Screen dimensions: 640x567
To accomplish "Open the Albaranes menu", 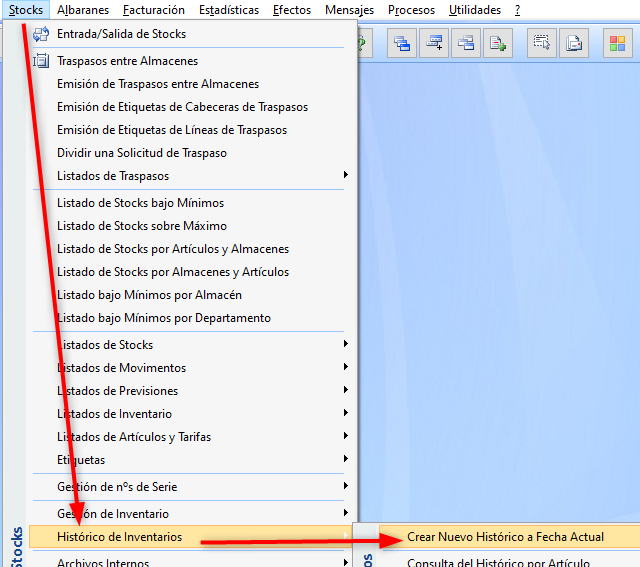I will tap(83, 10).
